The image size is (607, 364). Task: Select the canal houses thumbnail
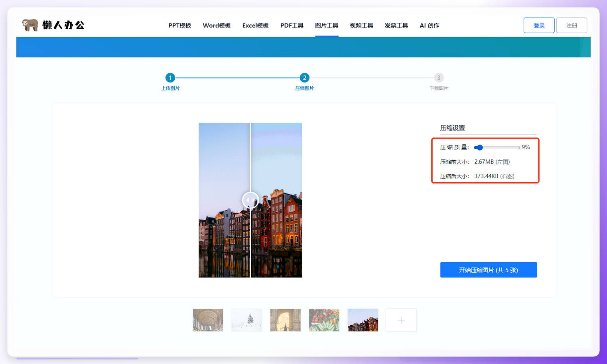[363, 320]
